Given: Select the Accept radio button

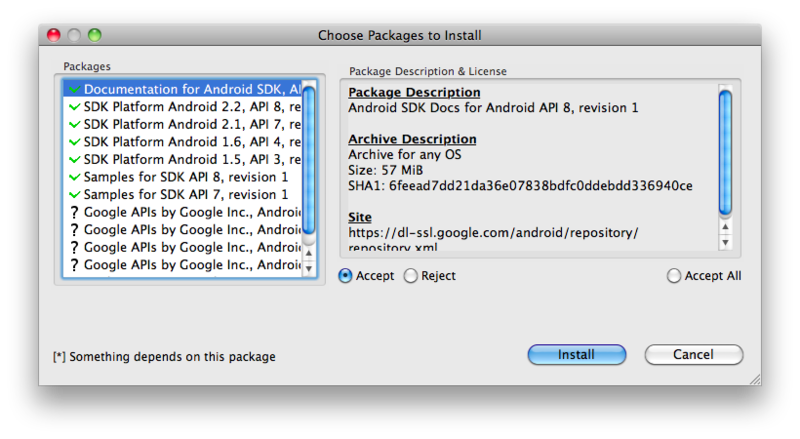Looking at the screenshot, I should pyautogui.click(x=345, y=276).
